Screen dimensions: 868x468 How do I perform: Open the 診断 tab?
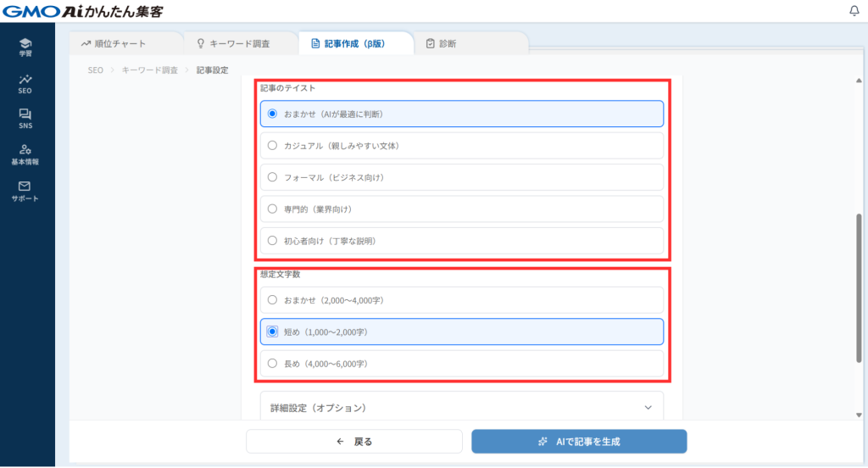pyautogui.click(x=441, y=43)
